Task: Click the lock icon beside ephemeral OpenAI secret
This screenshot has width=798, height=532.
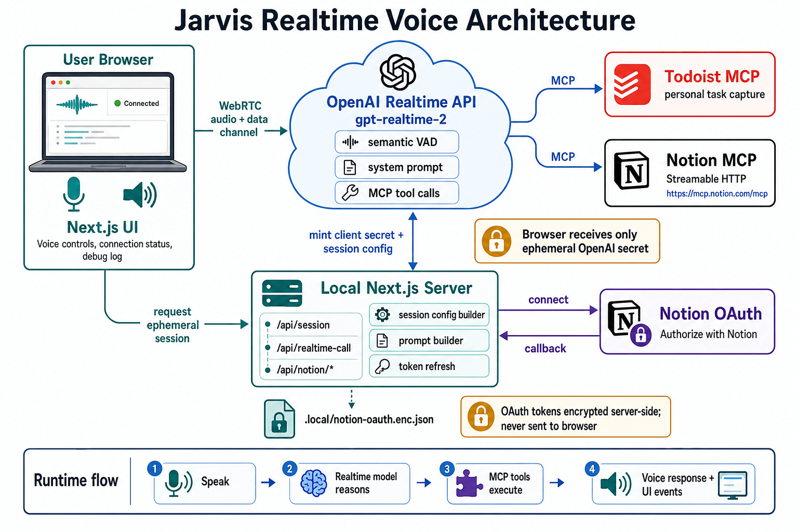Action: (497, 242)
